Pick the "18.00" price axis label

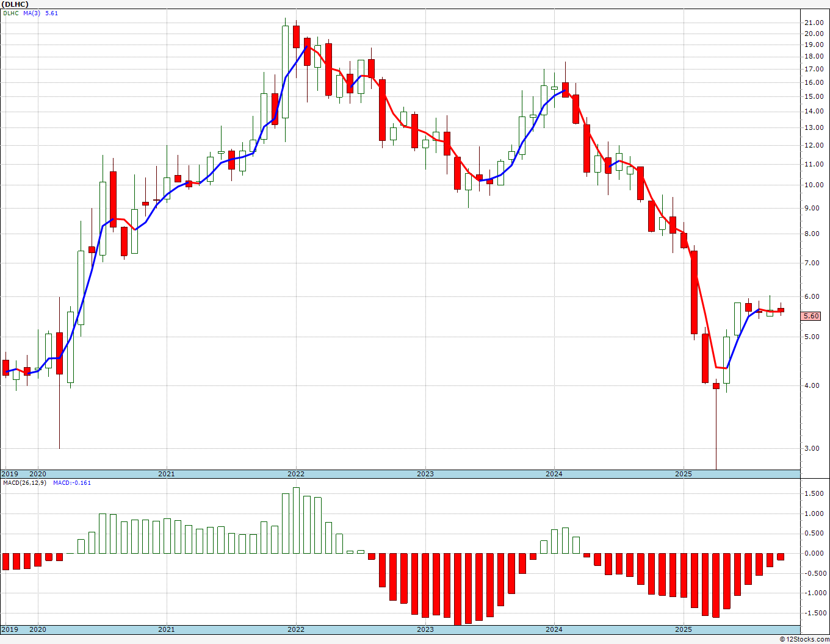point(813,56)
